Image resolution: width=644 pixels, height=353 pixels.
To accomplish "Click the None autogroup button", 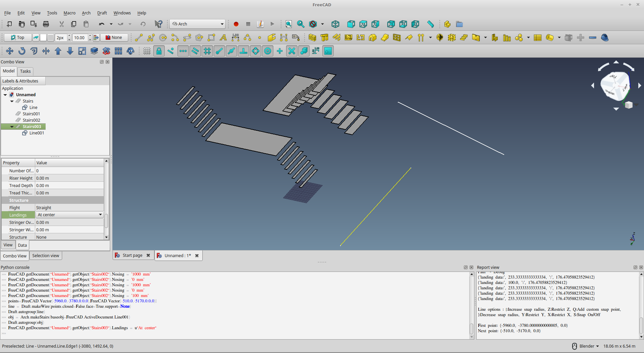I will tap(114, 38).
